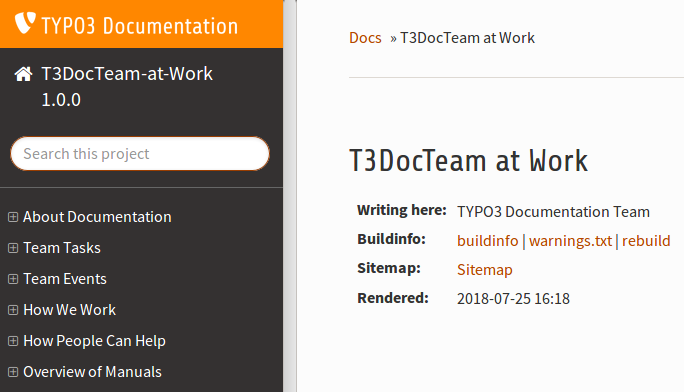Screen dimensions: 684x392
Task: Open the warnings.txt link
Action: pyautogui.click(x=571, y=241)
